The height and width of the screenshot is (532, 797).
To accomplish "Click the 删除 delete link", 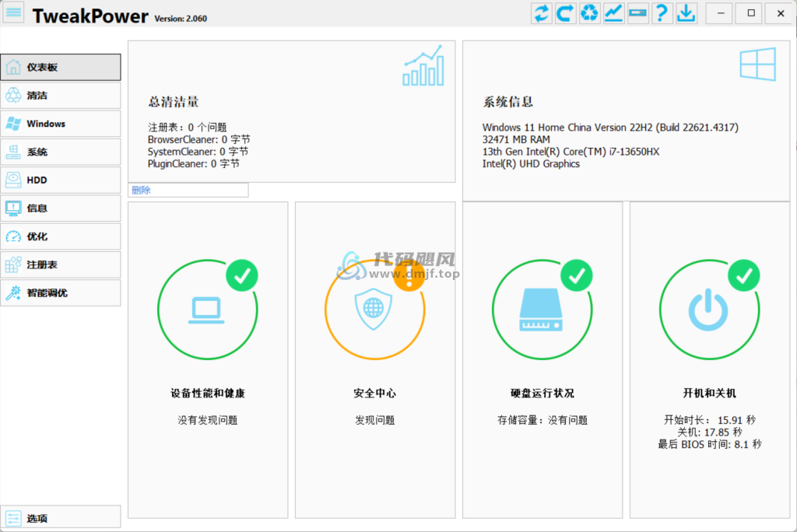I will click(x=141, y=190).
